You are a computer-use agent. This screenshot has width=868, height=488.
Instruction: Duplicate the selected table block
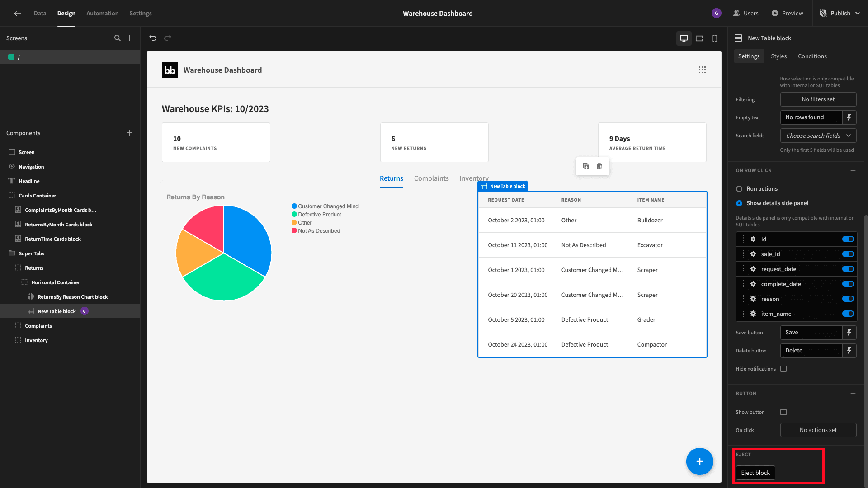[586, 166]
